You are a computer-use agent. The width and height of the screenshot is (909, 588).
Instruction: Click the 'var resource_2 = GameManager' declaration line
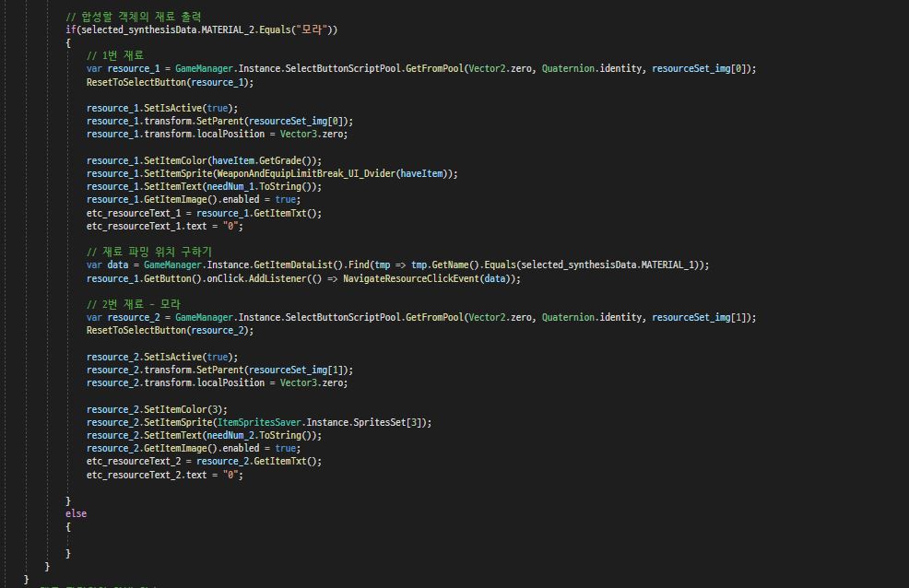[421, 317]
